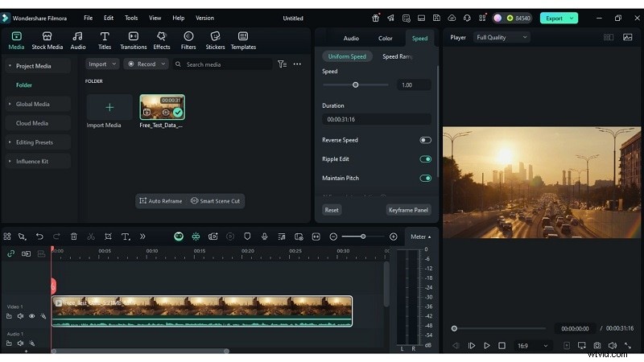Screen dimensions: 644x362
Task: Expand the Editing Presets tree item
Action: pos(10,142)
